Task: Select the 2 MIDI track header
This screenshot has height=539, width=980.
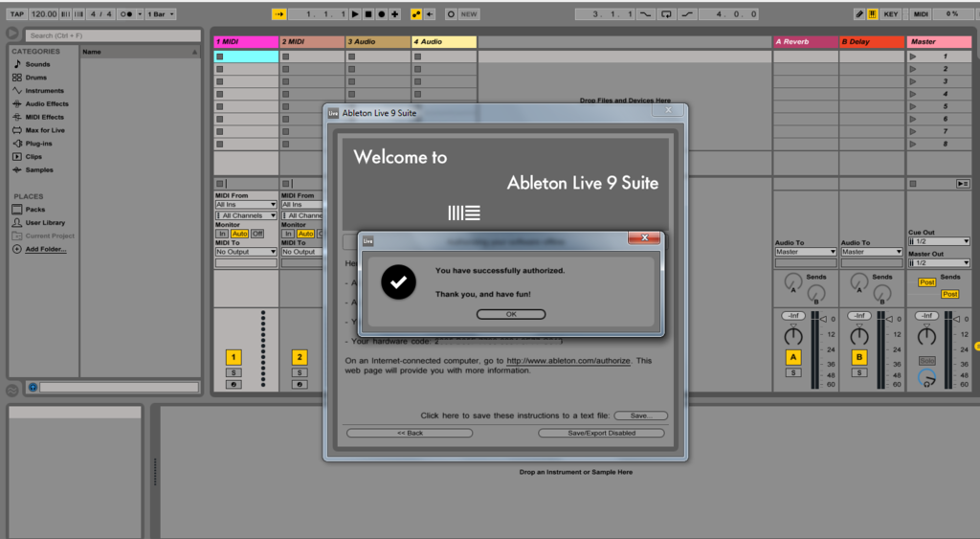Action: 313,42
